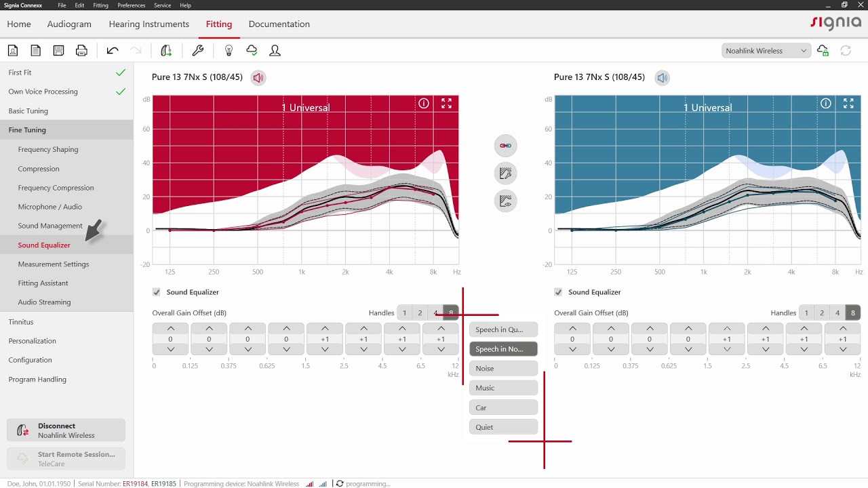Choose the Music sound situation
The image size is (868, 488).
pos(503,388)
